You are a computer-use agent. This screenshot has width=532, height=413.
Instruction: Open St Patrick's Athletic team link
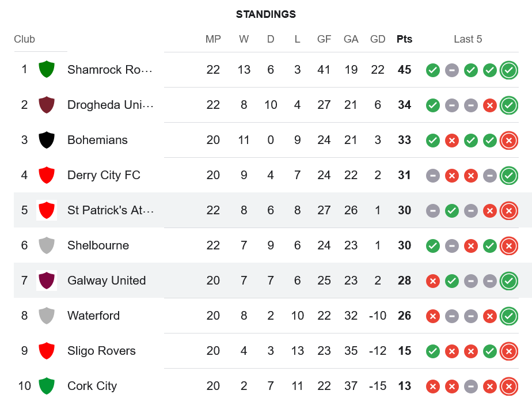pyautogui.click(x=110, y=210)
